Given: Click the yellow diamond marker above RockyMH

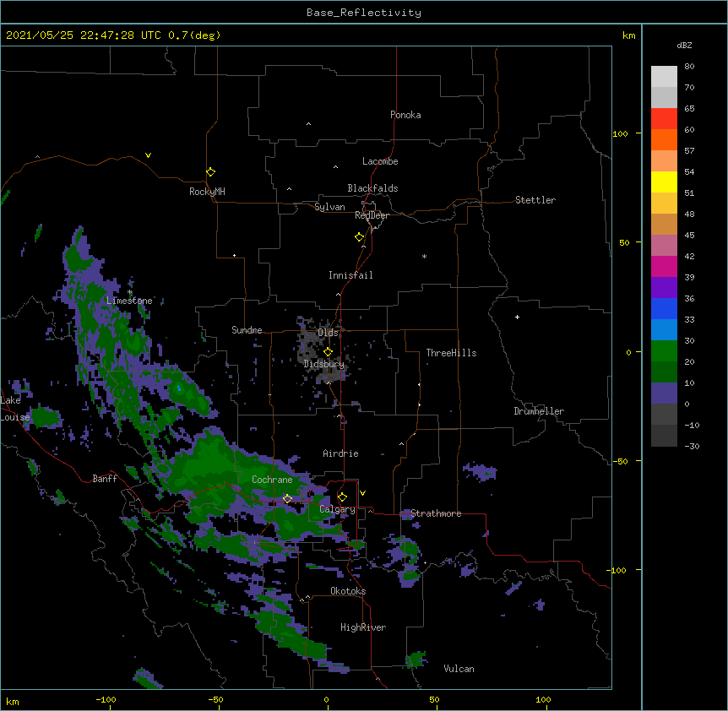Looking at the screenshot, I should tap(211, 172).
